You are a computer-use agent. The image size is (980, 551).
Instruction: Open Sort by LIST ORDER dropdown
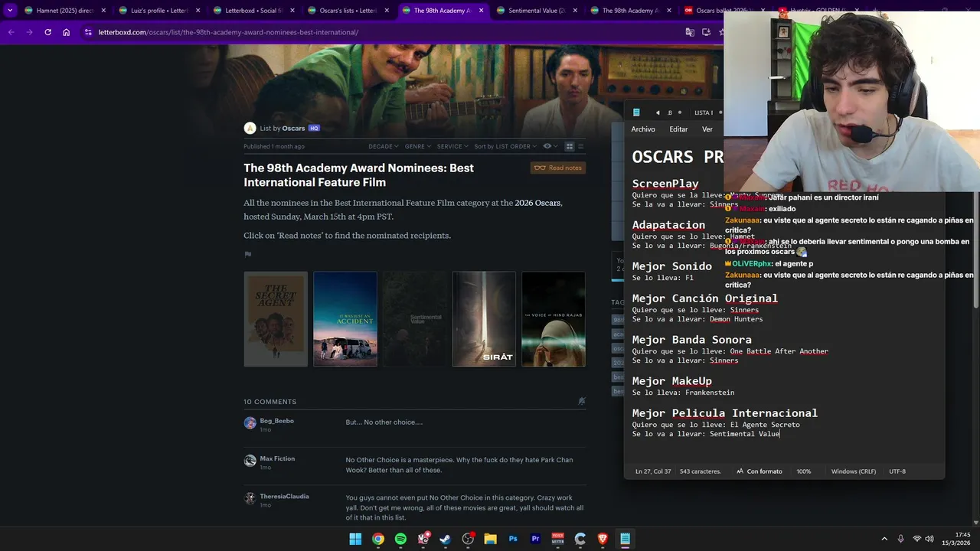(505, 146)
